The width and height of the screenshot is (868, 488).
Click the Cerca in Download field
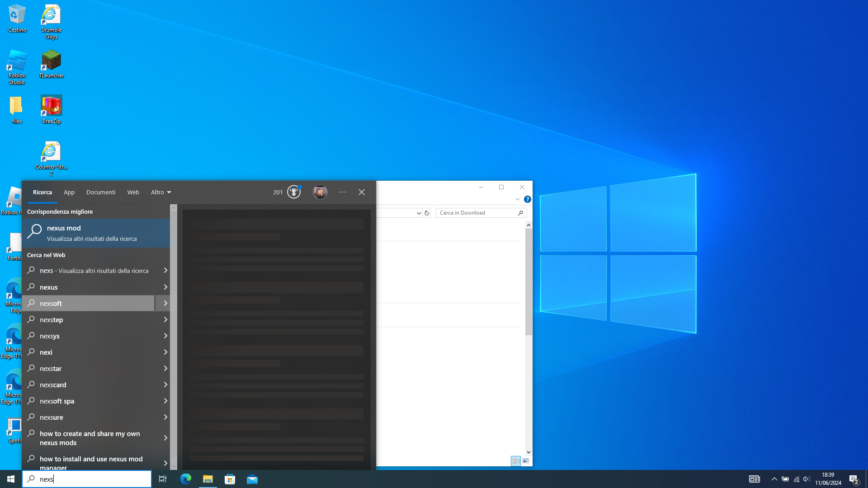[476, 213]
